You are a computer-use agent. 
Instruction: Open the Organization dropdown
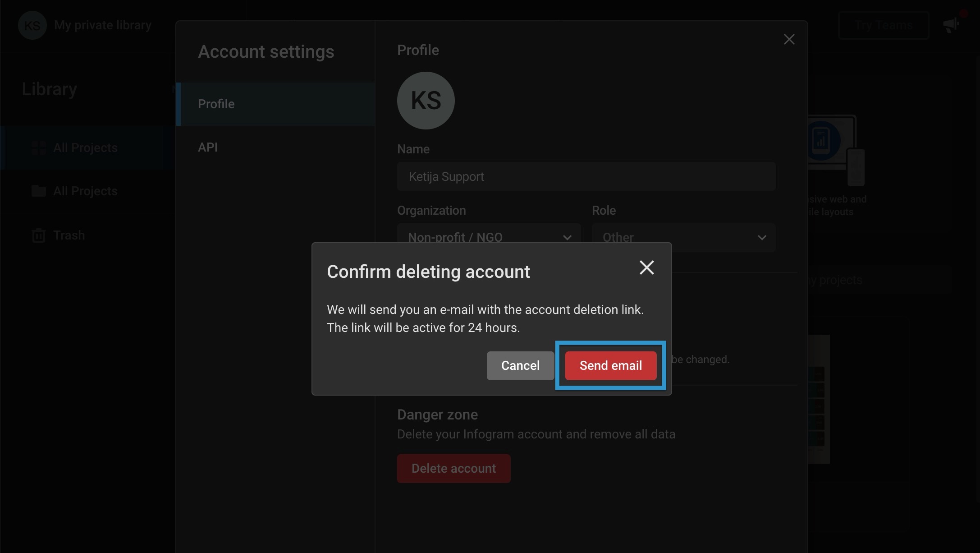[489, 237]
